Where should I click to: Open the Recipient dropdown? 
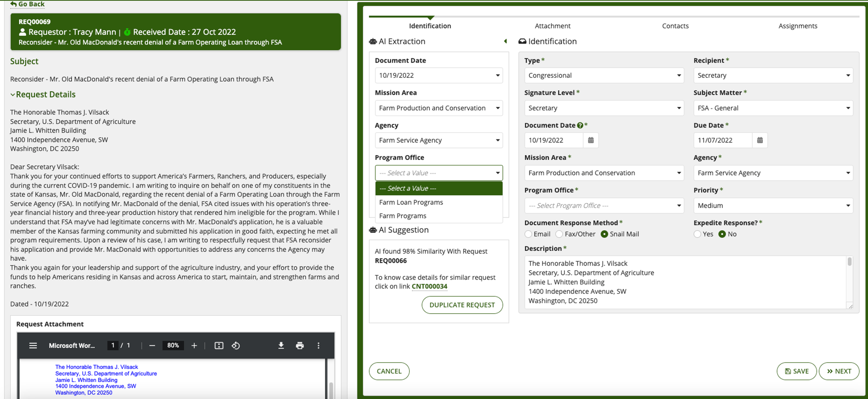[773, 75]
